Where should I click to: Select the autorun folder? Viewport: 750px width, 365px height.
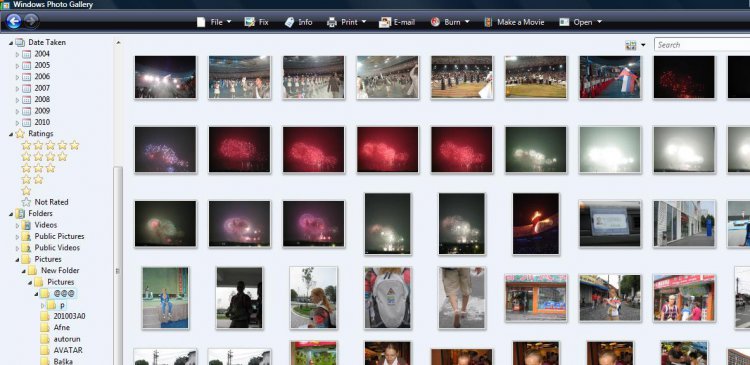[x=61, y=339]
